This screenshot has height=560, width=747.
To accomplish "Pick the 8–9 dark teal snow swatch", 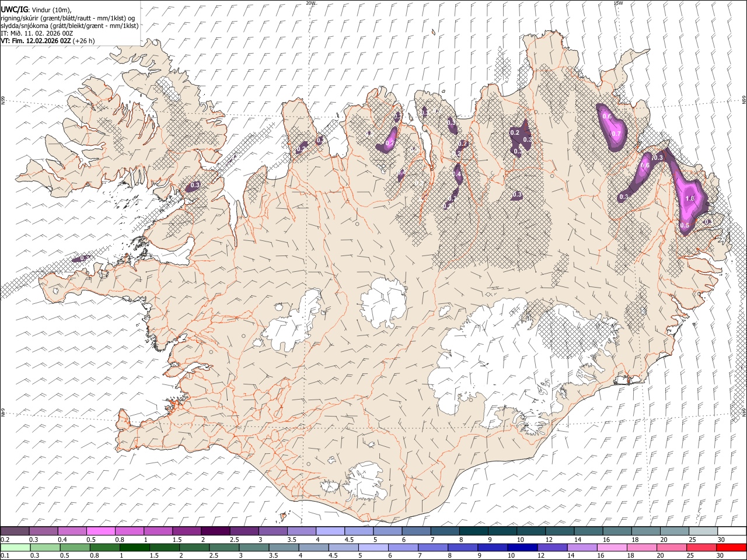I will click(x=474, y=531).
